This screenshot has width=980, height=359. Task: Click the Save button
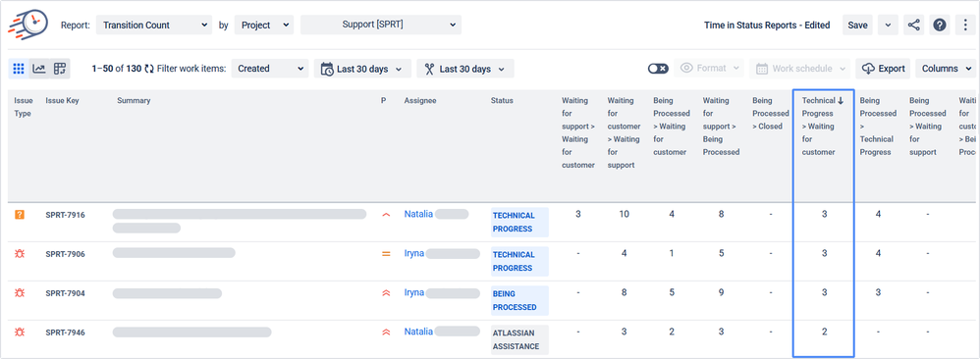click(857, 25)
